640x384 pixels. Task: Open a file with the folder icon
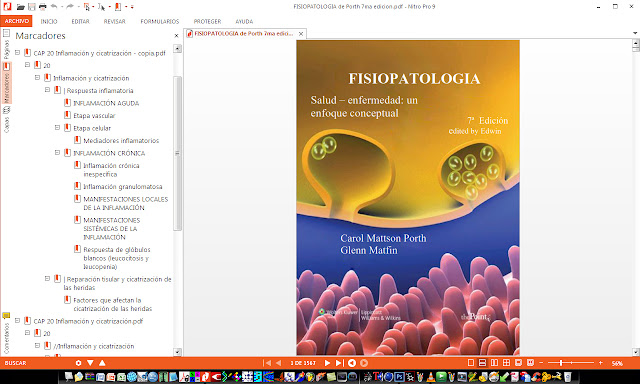(20, 7)
